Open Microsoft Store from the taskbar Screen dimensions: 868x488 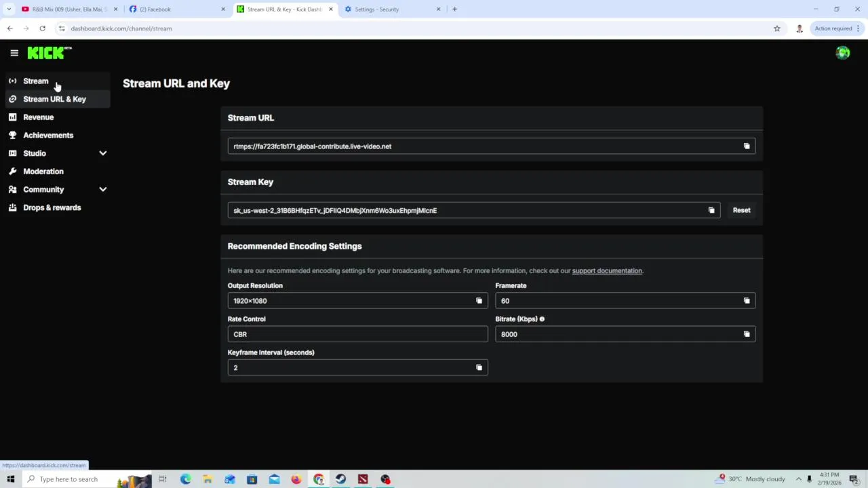tap(252, 479)
